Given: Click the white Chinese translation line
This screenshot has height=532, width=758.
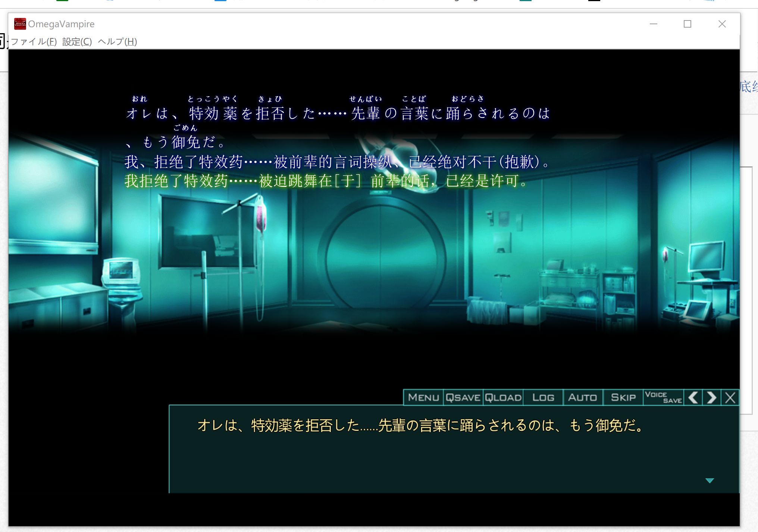Looking at the screenshot, I should point(337,162).
